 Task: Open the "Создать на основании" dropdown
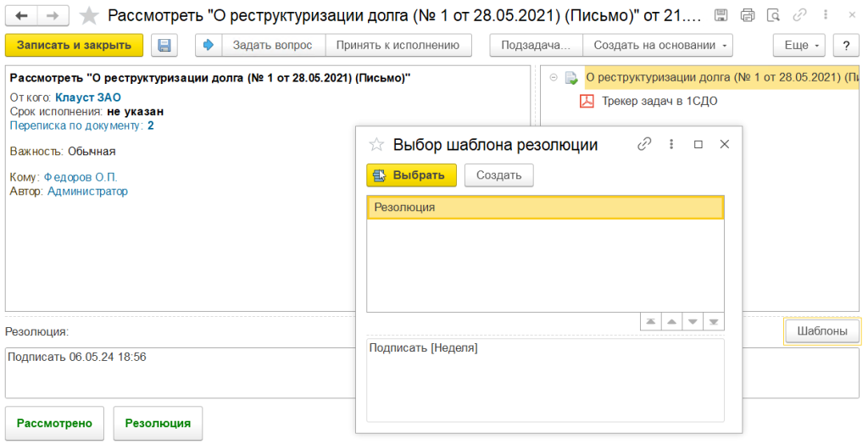coord(660,45)
